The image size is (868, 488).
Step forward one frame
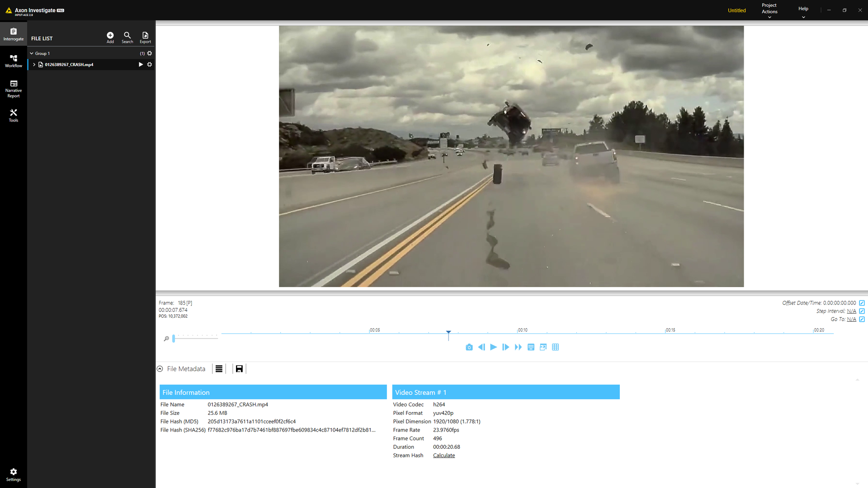(505, 347)
